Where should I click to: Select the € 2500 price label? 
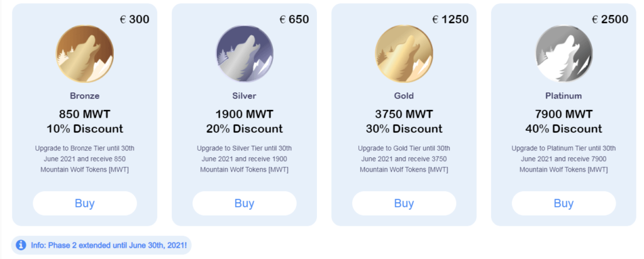[610, 19]
